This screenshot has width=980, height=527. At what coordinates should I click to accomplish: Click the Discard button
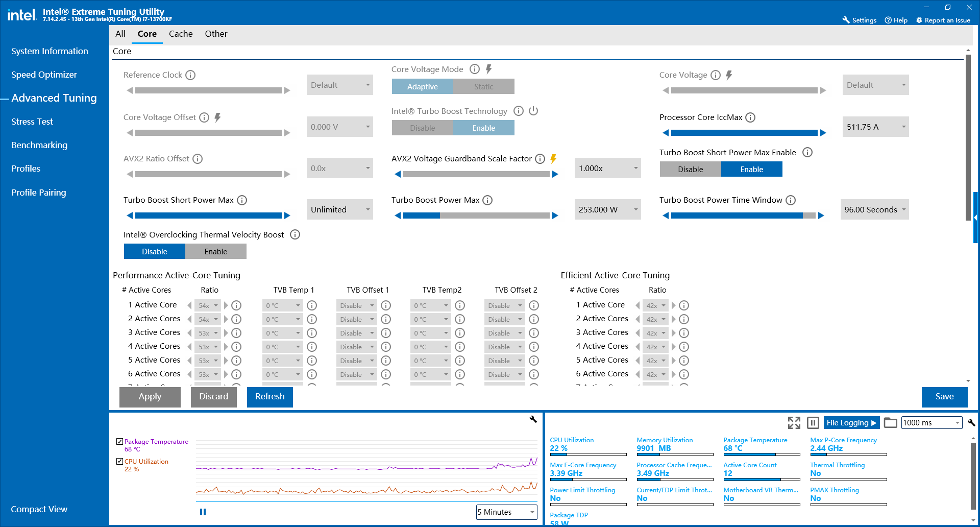[214, 397]
